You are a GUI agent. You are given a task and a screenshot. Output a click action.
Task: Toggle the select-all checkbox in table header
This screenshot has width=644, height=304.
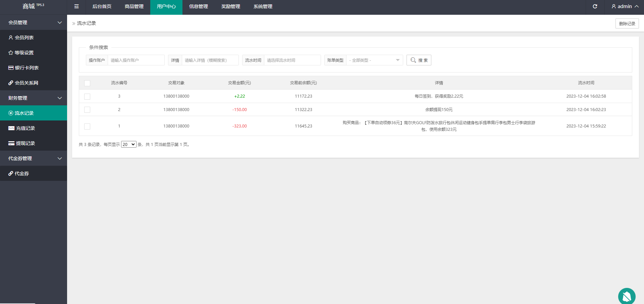87,83
